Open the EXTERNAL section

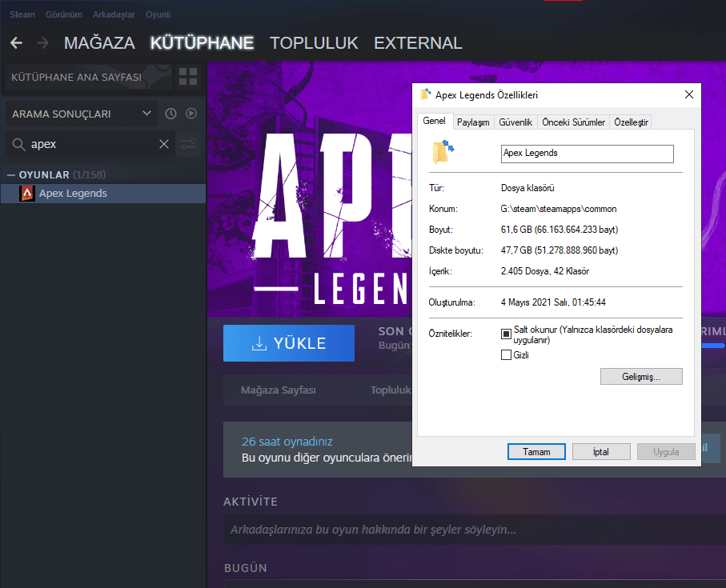point(418,43)
